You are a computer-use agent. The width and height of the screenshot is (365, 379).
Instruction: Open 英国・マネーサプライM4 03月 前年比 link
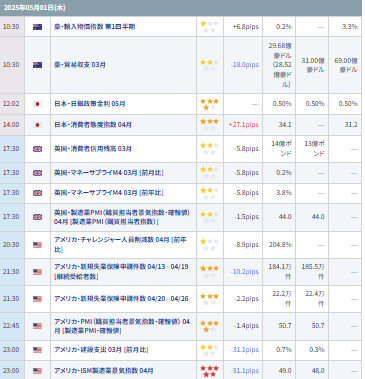coord(109,193)
